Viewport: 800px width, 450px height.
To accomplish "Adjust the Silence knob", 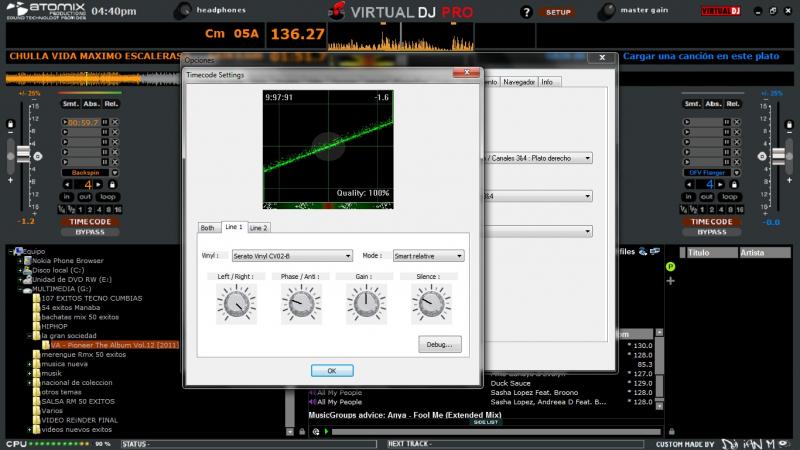I will [x=431, y=304].
